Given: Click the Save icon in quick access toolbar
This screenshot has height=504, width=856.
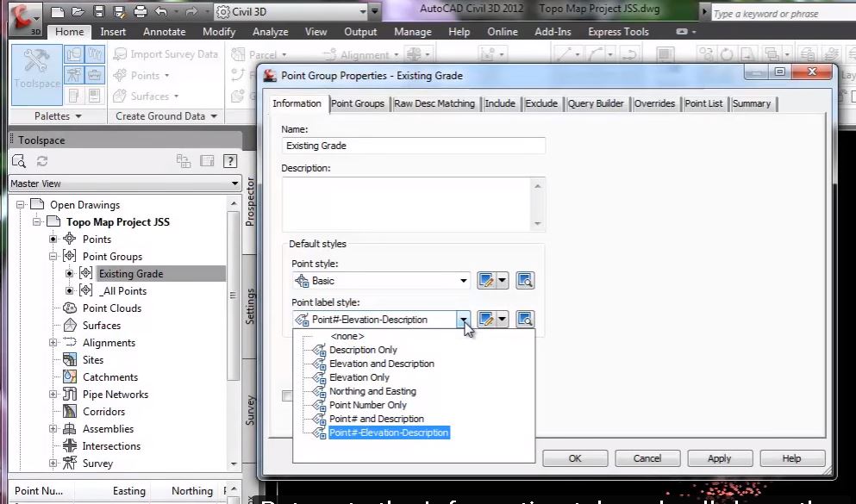Looking at the screenshot, I should 98,11.
